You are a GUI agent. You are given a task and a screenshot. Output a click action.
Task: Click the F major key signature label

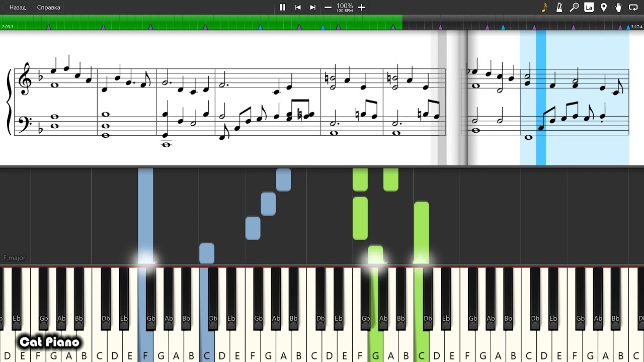point(14,258)
